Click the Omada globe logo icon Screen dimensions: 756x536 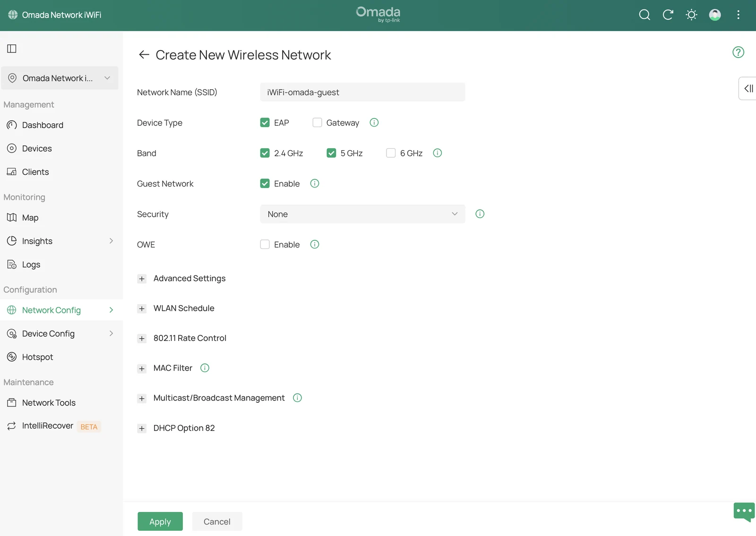point(13,15)
